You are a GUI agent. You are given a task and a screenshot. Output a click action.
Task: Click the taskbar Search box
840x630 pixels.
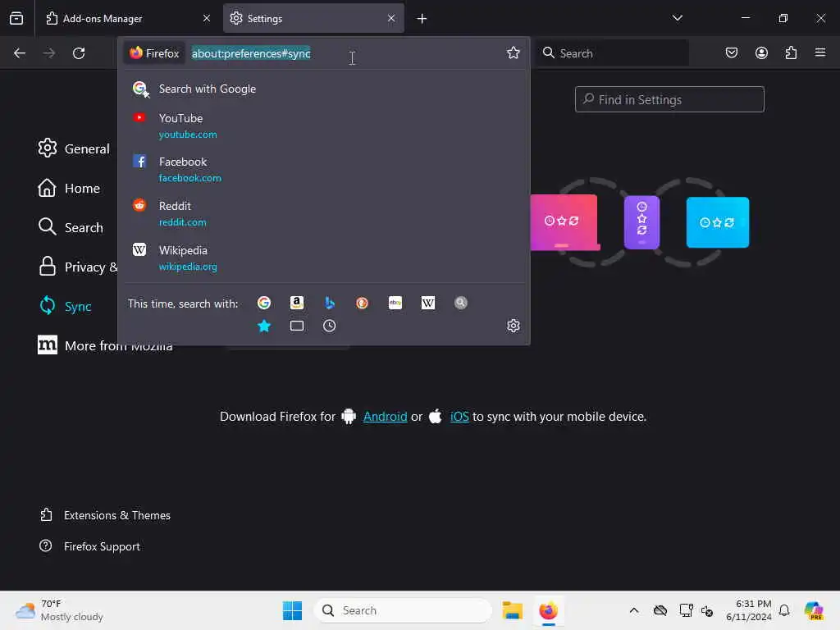point(403,610)
